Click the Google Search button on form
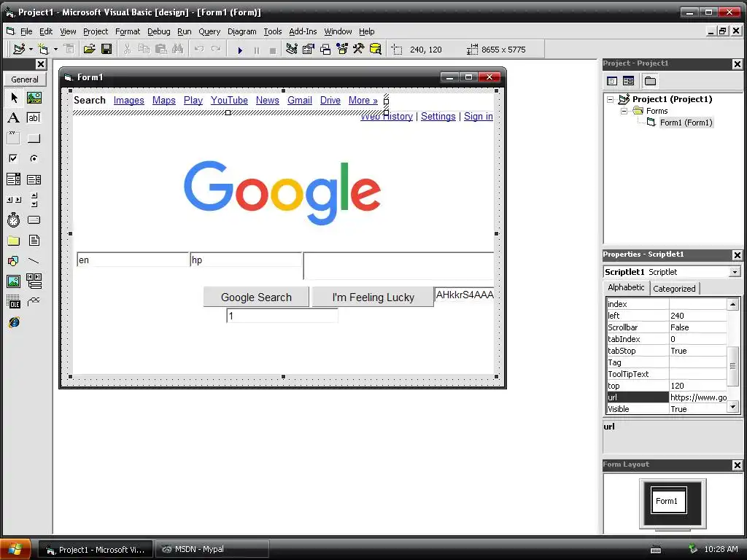Image resolution: width=747 pixels, height=560 pixels. click(x=256, y=297)
